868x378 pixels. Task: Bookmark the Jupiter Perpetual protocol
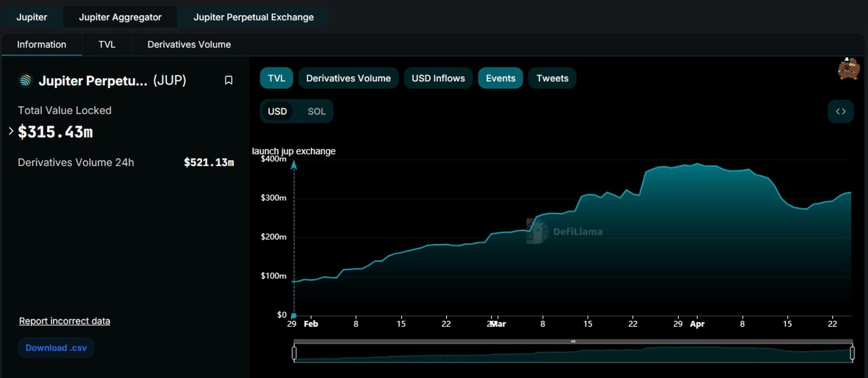coord(229,80)
